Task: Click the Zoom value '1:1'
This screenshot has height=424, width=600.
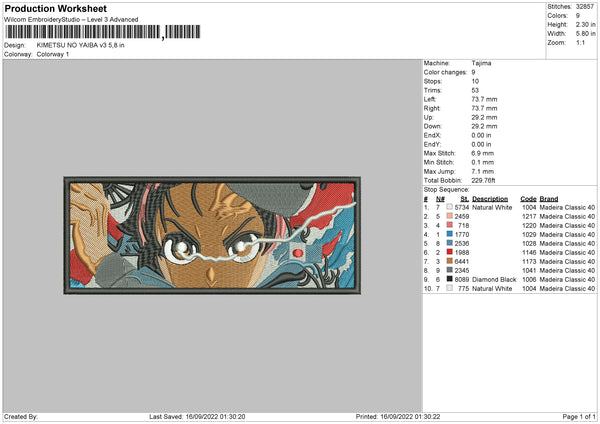Action: (x=580, y=43)
